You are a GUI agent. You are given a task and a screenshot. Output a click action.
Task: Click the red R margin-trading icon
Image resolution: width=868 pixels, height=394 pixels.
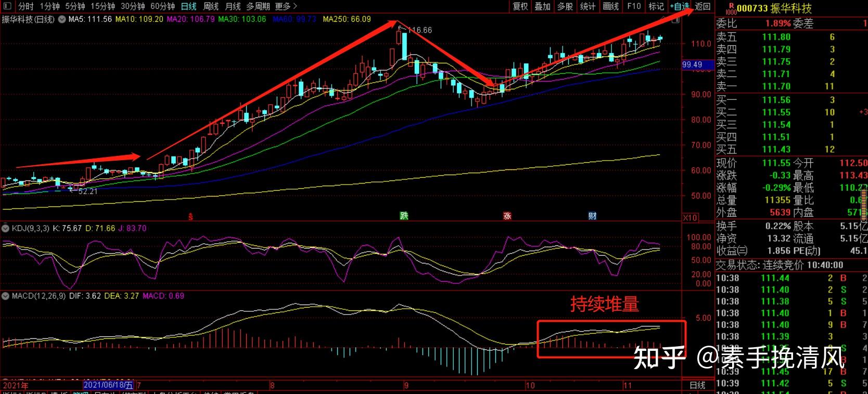[731, 7]
